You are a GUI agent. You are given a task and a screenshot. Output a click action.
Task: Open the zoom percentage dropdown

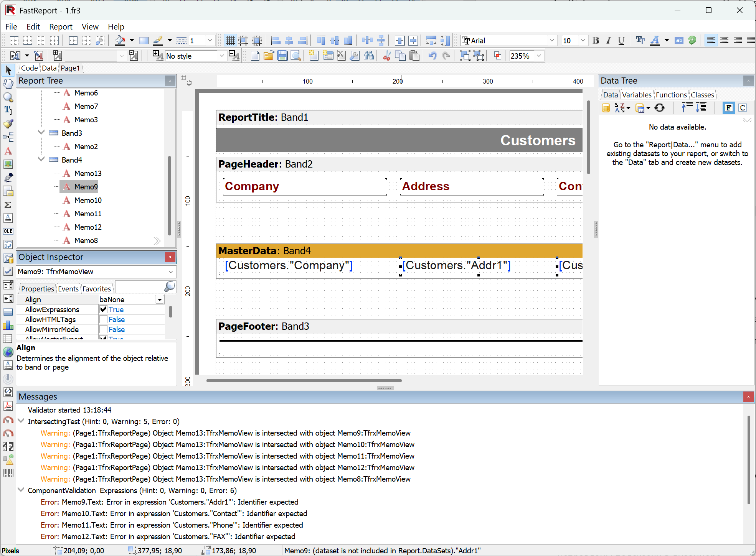[x=539, y=56]
